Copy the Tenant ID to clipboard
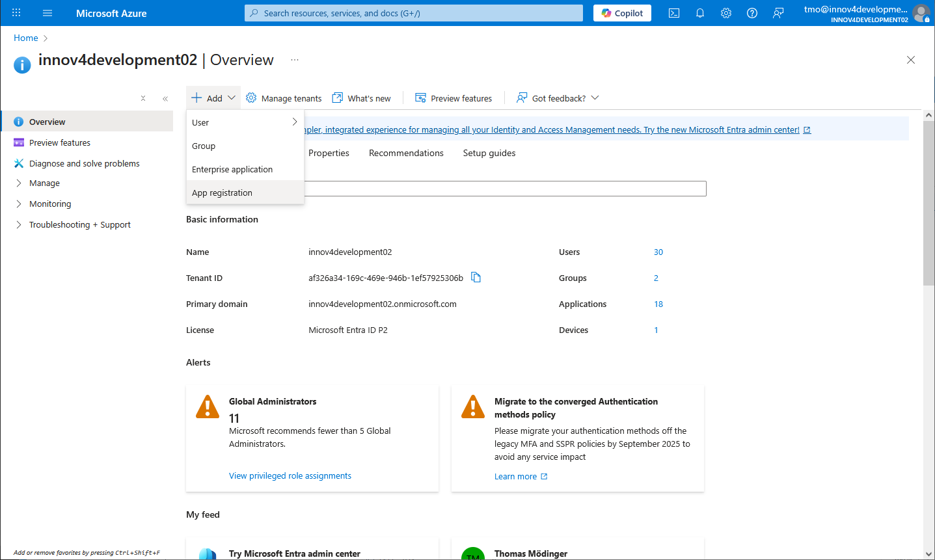Image resolution: width=935 pixels, height=560 pixels. pyautogui.click(x=476, y=278)
